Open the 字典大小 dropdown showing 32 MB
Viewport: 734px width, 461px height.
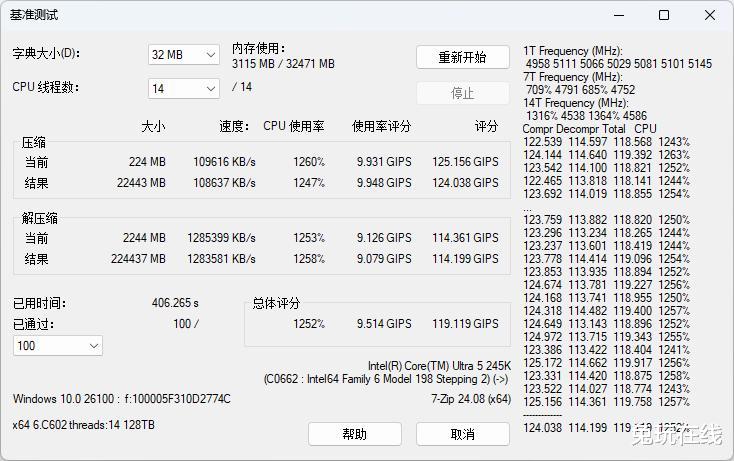pos(183,55)
